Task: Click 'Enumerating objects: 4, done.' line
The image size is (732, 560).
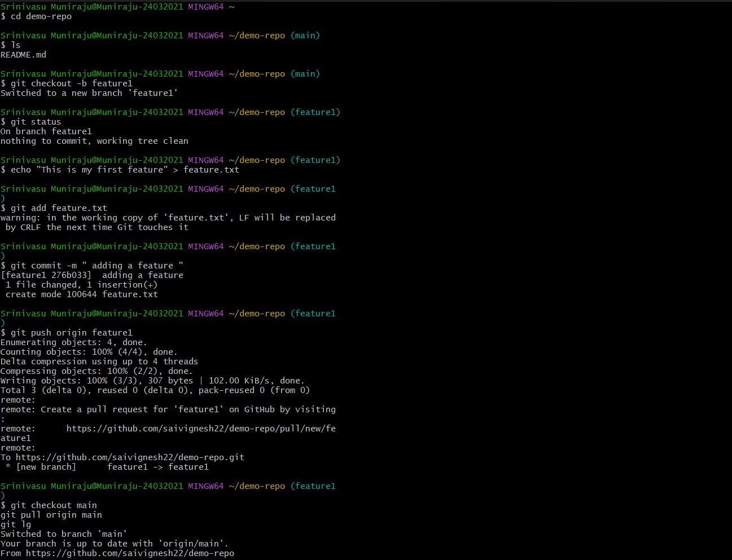Action: pyautogui.click(x=74, y=342)
